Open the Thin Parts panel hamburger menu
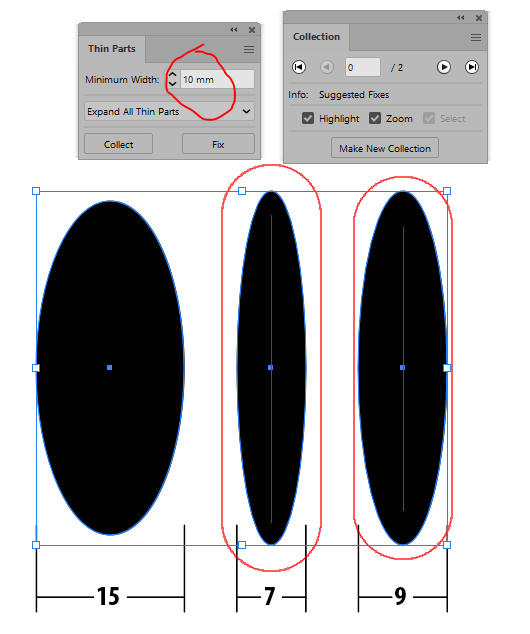The height and width of the screenshot is (634, 530). click(x=249, y=49)
